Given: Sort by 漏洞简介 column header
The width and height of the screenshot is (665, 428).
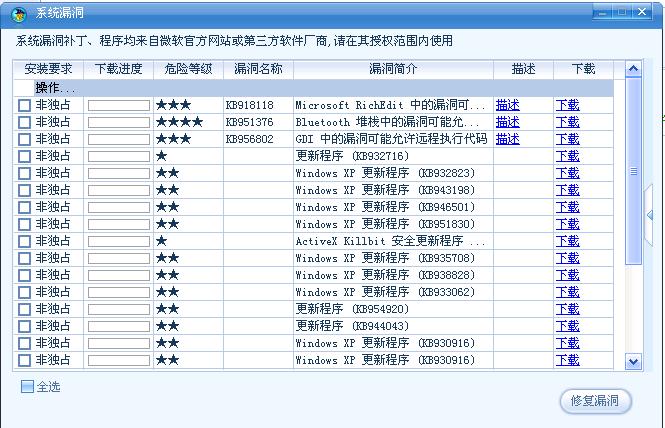Looking at the screenshot, I should click(393, 69).
